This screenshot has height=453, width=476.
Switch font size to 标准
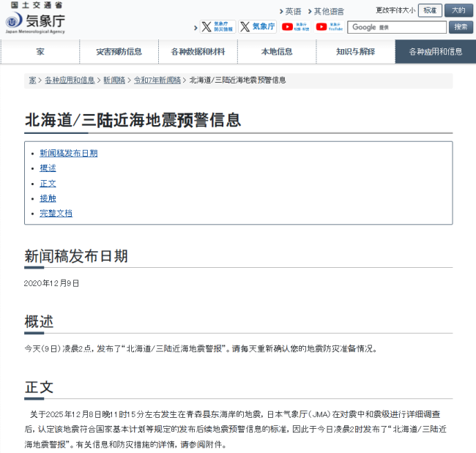(x=429, y=10)
